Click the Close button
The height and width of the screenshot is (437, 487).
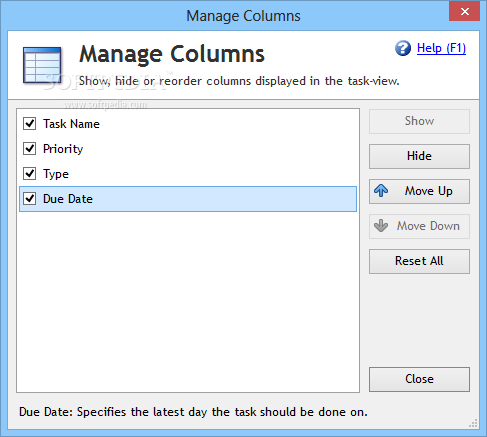419,379
